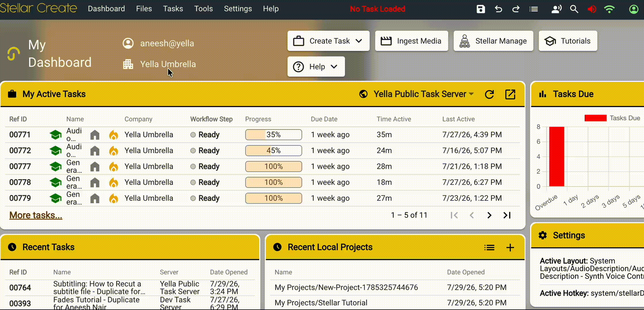Go to next page of active tasks

[489, 215]
